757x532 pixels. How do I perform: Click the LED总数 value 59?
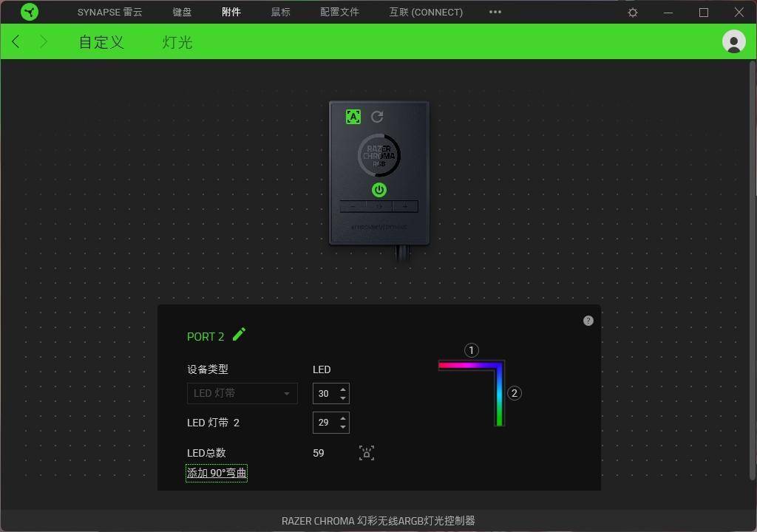pos(318,453)
